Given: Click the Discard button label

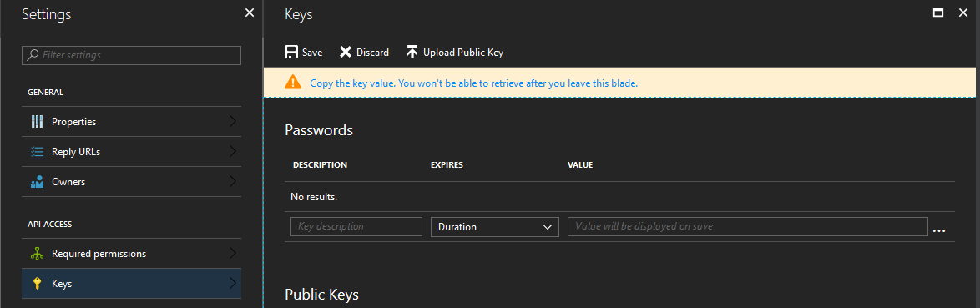Looking at the screenshot, I should point(372,53).
